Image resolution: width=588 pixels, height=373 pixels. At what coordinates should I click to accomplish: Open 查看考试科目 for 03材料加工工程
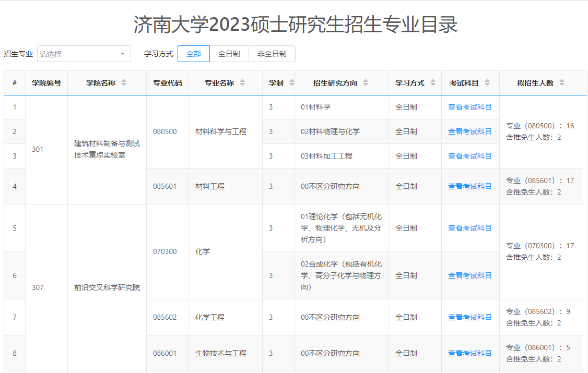469,156
